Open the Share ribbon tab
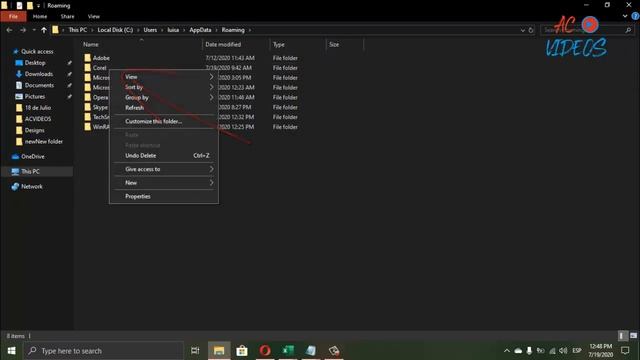The width and height of the screenshot is (640, 360). click(67, 16)
